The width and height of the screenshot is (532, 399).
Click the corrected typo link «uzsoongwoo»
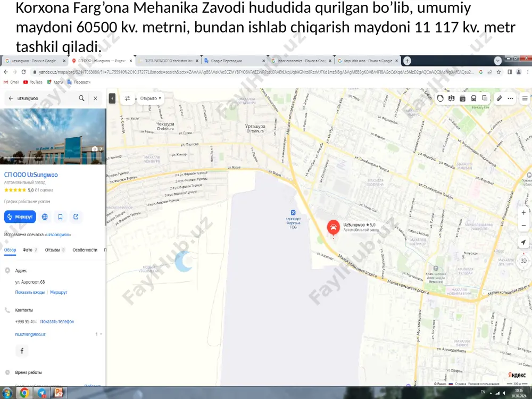coord(57,235)
